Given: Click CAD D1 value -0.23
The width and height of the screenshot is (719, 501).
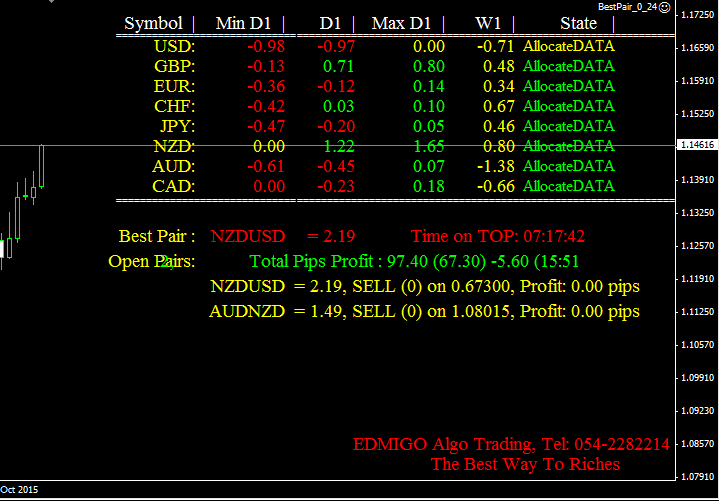Looking at the screenshot, I should click(x=336, y=186).
